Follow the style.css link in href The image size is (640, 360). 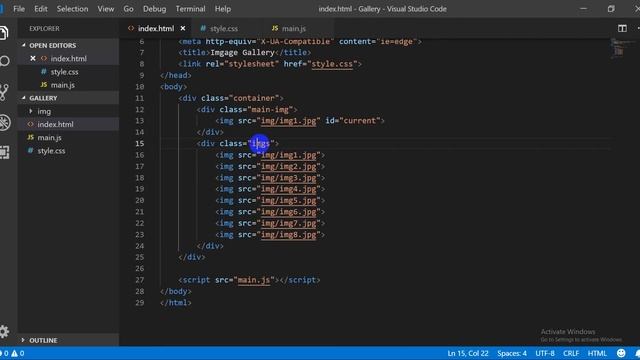(332, 64)
